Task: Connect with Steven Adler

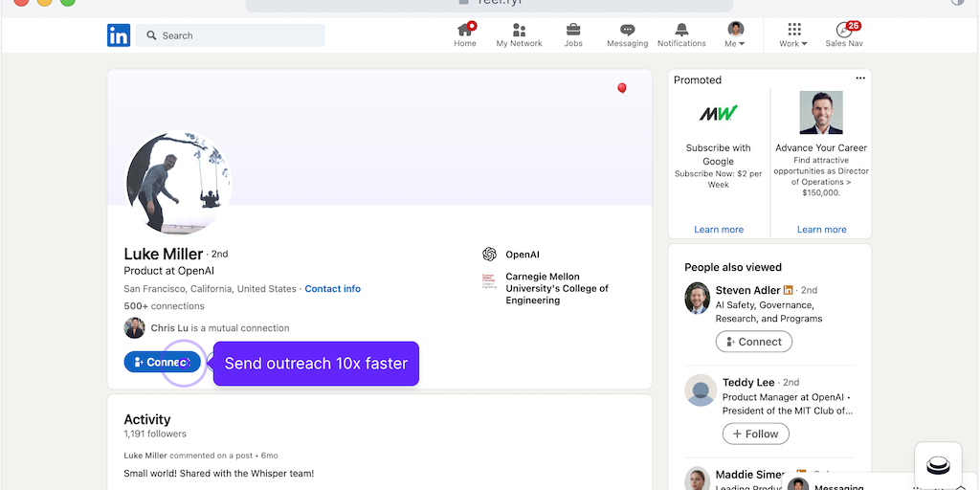Action: (x=754, y=342)
